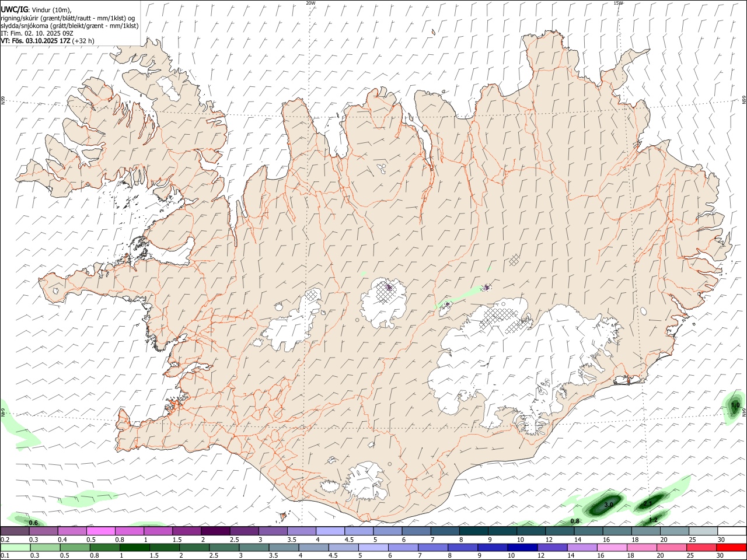Select the deep blue rain swatch starting at 10
The width and height of the screenshot is (747, 560).
(x=522, y=547)
